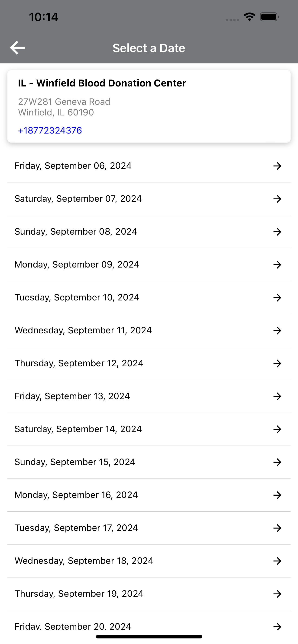
Task: Open Tuesday, September 17, 2024
Action: click(x=149, y=528)
